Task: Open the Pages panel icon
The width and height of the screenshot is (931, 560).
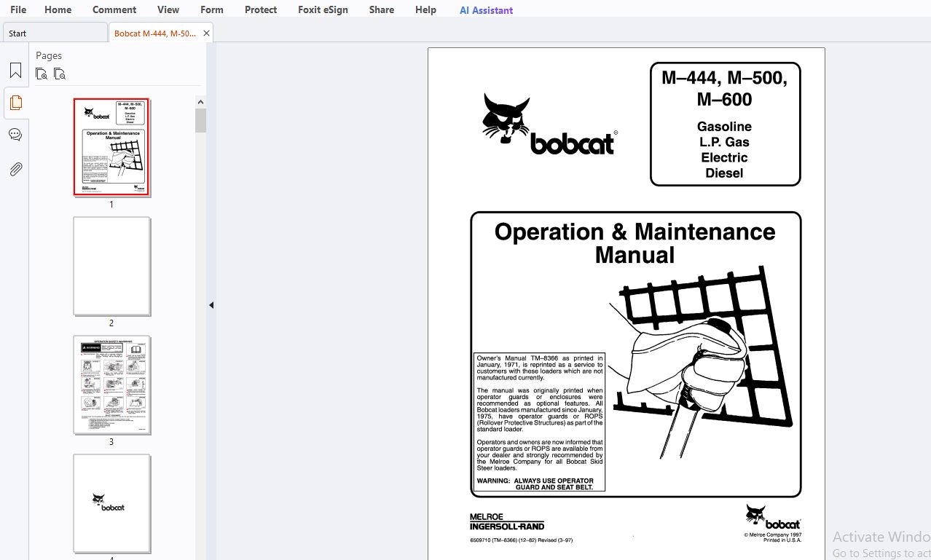Action: (x=15, y=103)
